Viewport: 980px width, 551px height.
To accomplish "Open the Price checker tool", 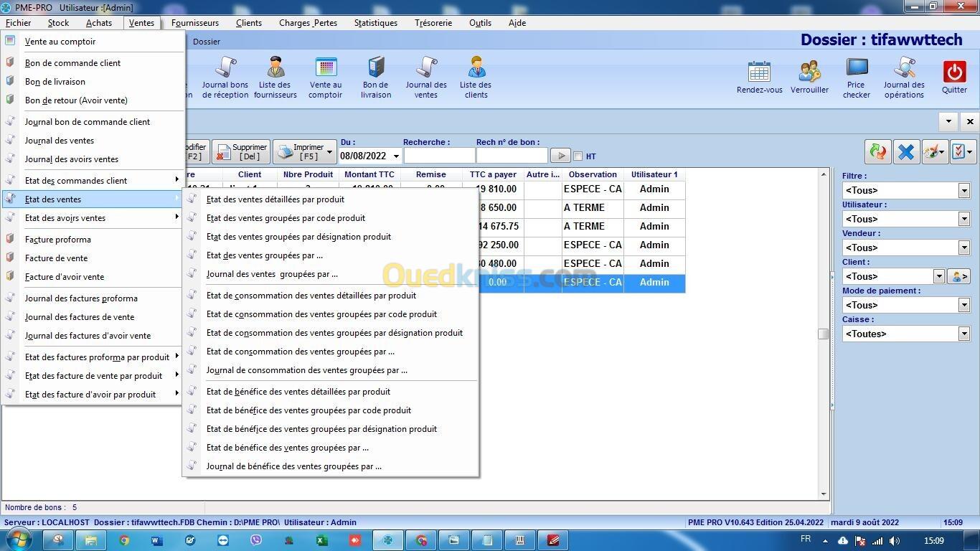I will pos(857,70).
